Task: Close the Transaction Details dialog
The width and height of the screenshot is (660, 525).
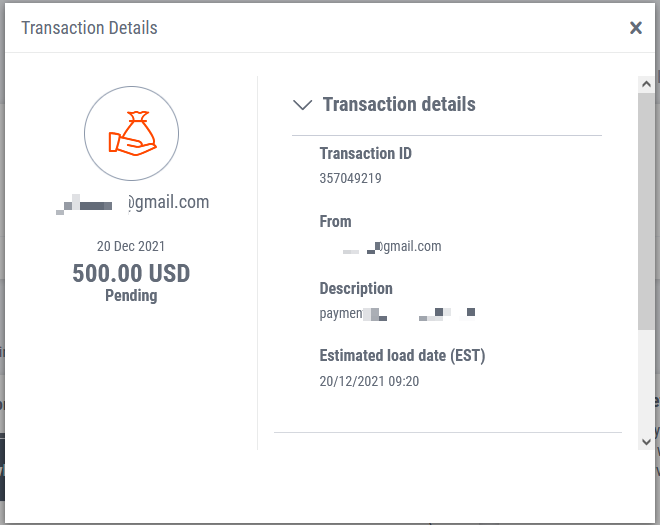Action: coord(636,28)
